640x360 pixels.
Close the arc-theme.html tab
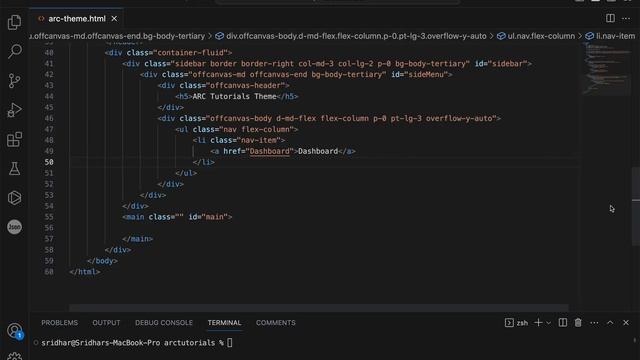point(114,19)
